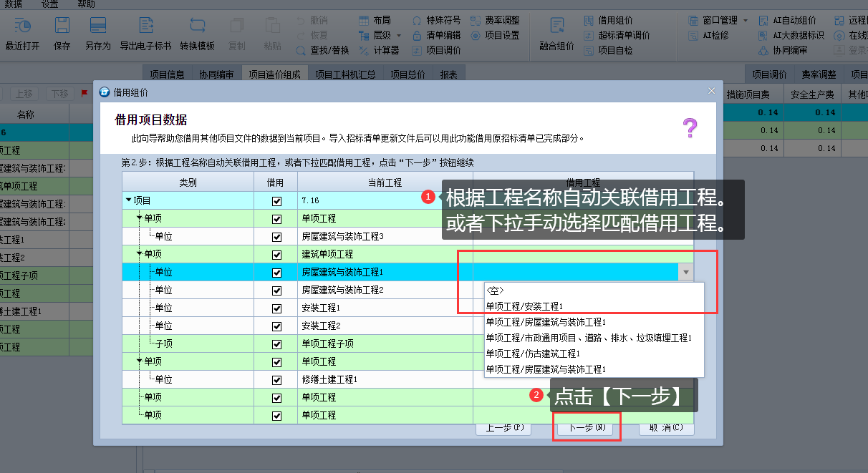The width and height of the screenshot is (868, 473).
Task: Click 撤销 undo in the toolbar
Action: coord(312,20)
